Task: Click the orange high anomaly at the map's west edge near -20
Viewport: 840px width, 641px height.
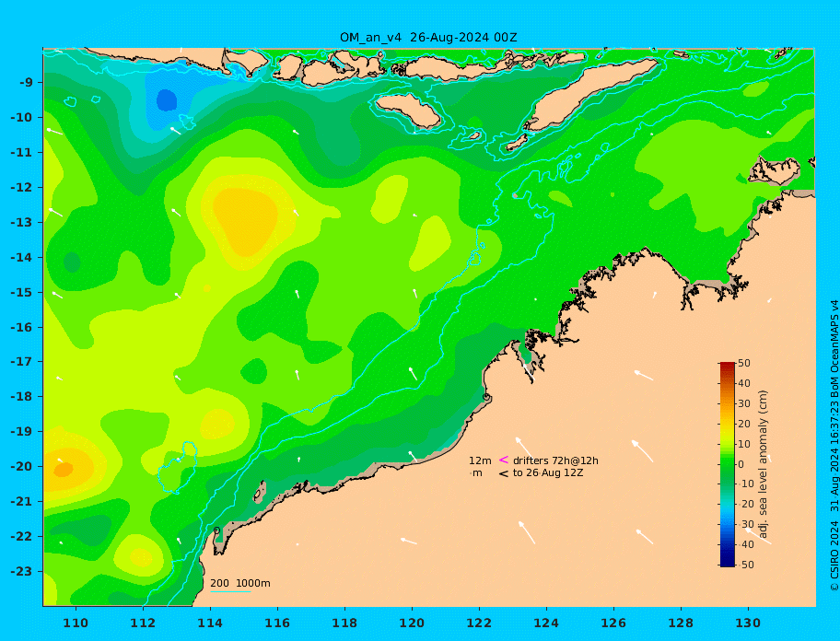Action: [x=64, y=470]
